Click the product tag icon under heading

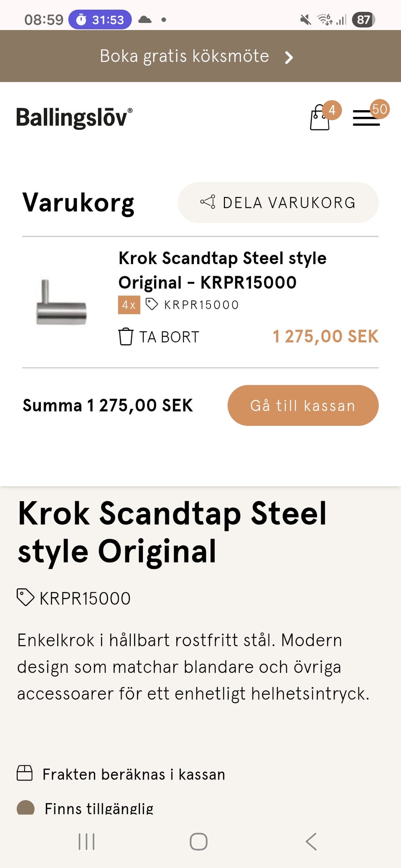pyautogui.click(x=25, y=597)
